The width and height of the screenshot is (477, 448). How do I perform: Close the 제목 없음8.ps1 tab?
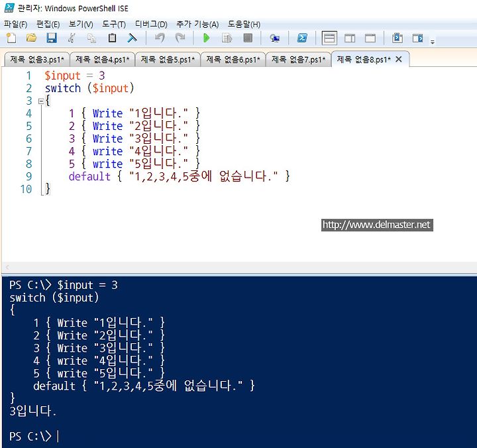399,60
